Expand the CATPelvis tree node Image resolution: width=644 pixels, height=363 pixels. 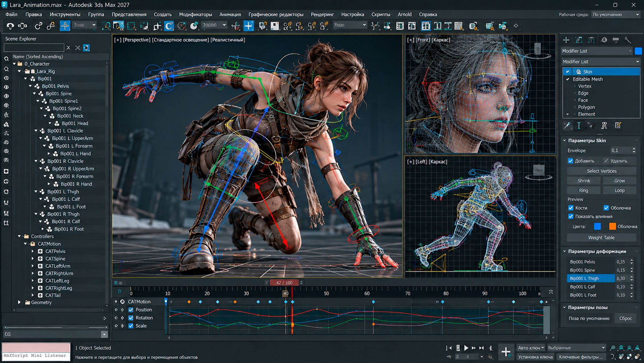pos(33,252)
